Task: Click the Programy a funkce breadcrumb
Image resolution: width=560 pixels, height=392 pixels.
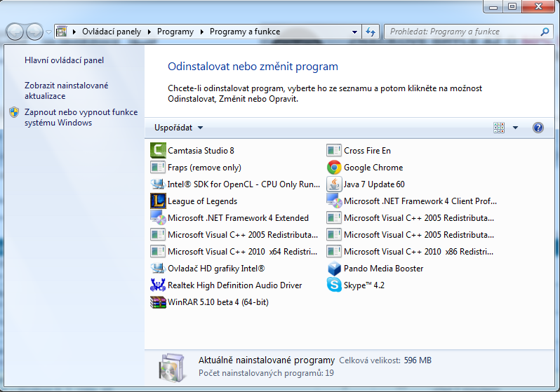Action: pyautogui.click(x=245, y=32)
